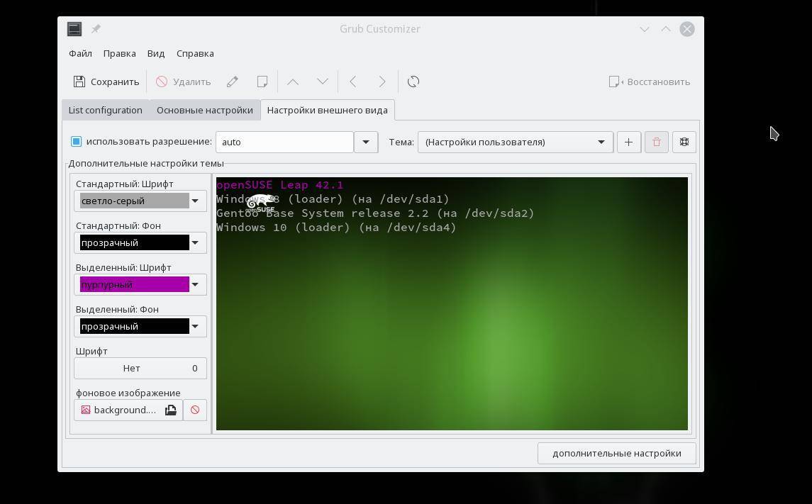Switch to the List configuration tab
812x504 pixels.
click(105, 110)
